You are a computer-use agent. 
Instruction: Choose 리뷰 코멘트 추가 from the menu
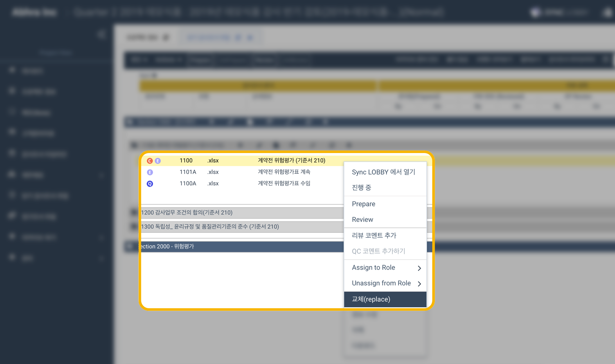point(374,235)
